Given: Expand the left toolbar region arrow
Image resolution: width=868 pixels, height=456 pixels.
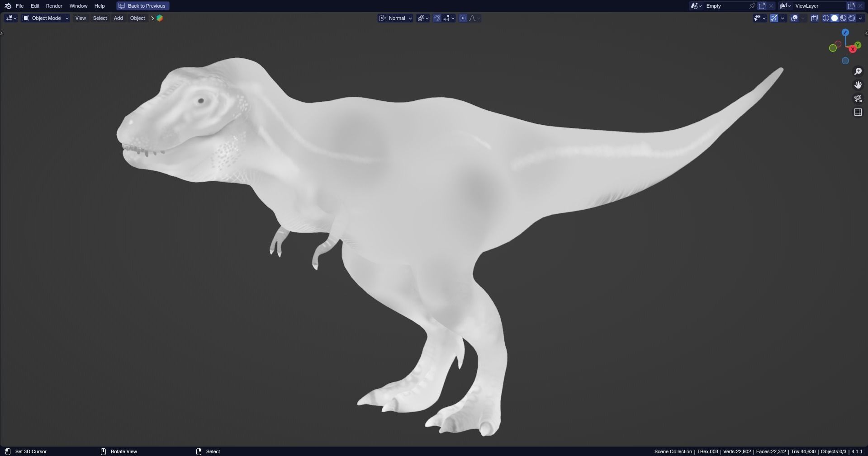Looking at the screenshot, I should (x=2, y=33).
